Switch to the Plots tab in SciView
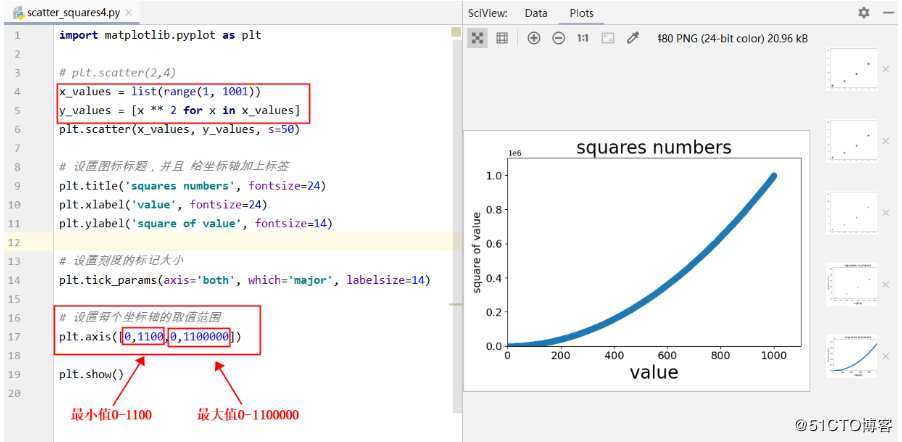Screen dimensions: 902x442 coord(582,13)
